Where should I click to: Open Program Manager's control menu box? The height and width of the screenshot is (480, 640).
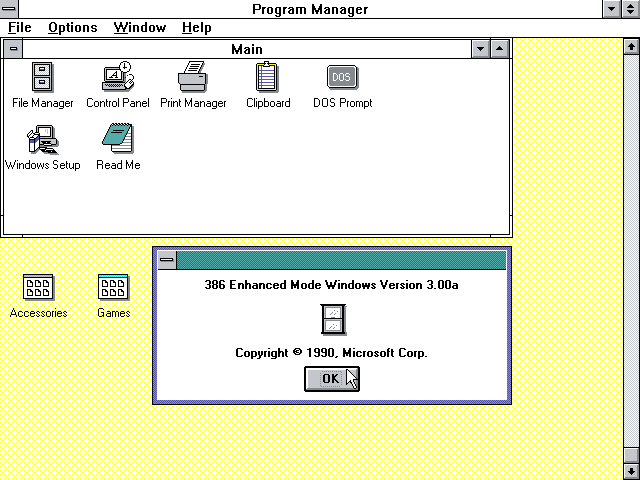(9, 9)
